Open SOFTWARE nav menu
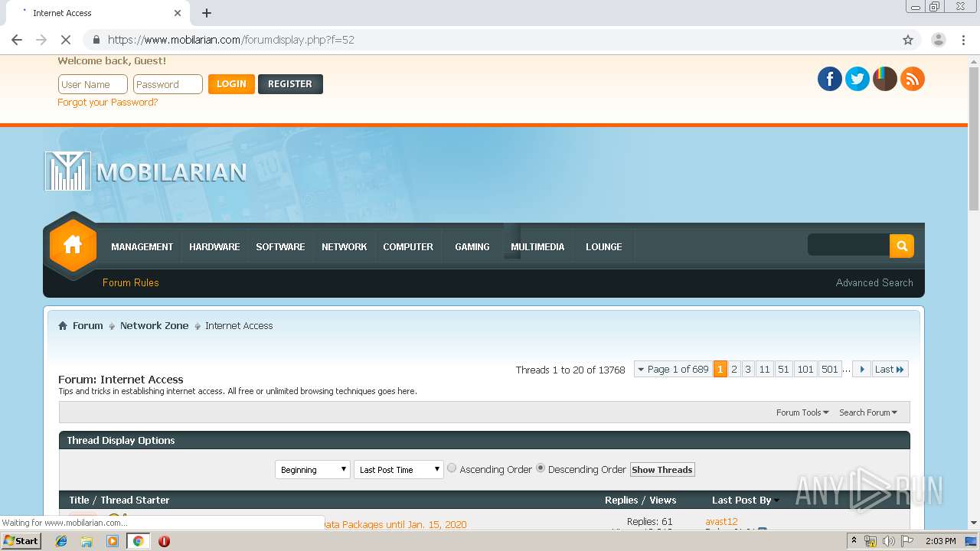The image size is (980, 551). point(280,246)
